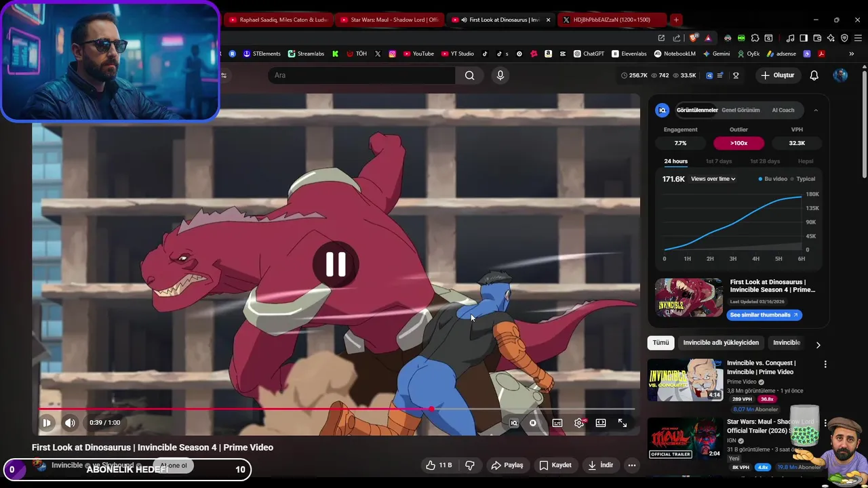Download video with İndir button
Image resolution: width=868 pixels, height=488 pixels.
click(601, 465)
